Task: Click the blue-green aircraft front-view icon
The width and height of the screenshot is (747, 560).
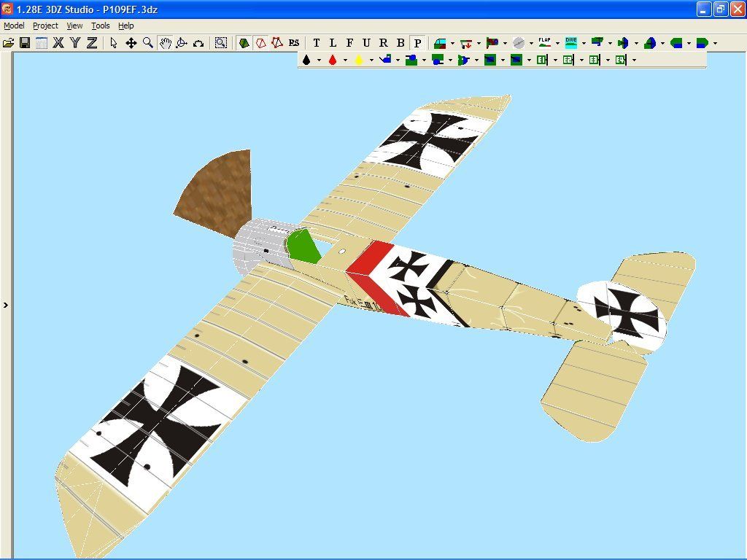Action: pos(623,43)
